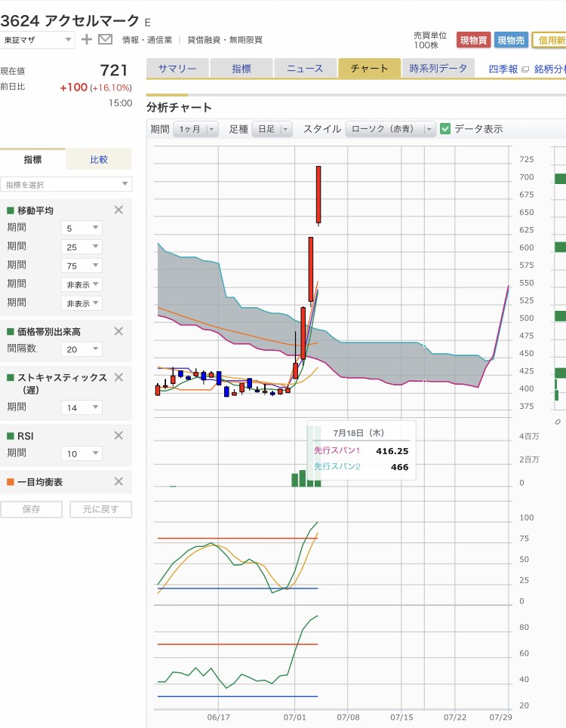Image resolution: width=566 pixels, height=728 pixels.
Task: Switch to the 比較 sidebar tab
Action: point(99,159)
